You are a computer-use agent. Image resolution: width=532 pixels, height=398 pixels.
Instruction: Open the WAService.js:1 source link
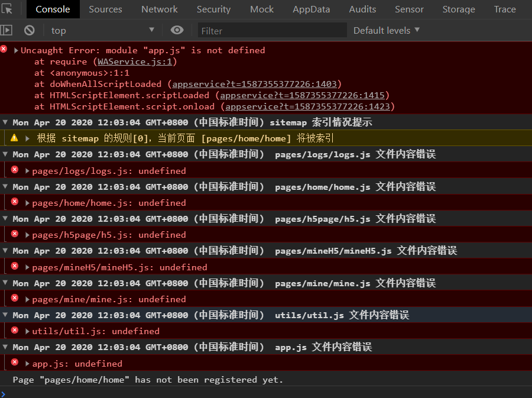(x=135, y=62)
